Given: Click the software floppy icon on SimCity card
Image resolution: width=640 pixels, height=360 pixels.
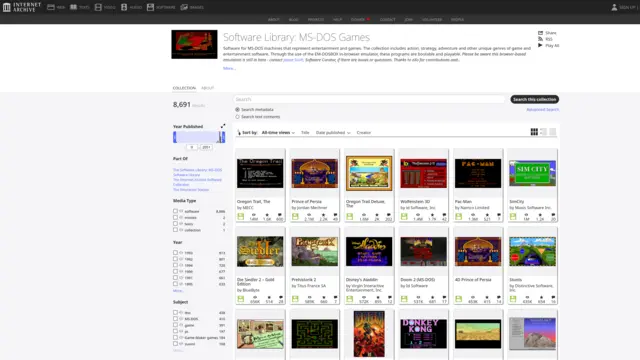Looking at the screenshot, I should pos(513,217).
